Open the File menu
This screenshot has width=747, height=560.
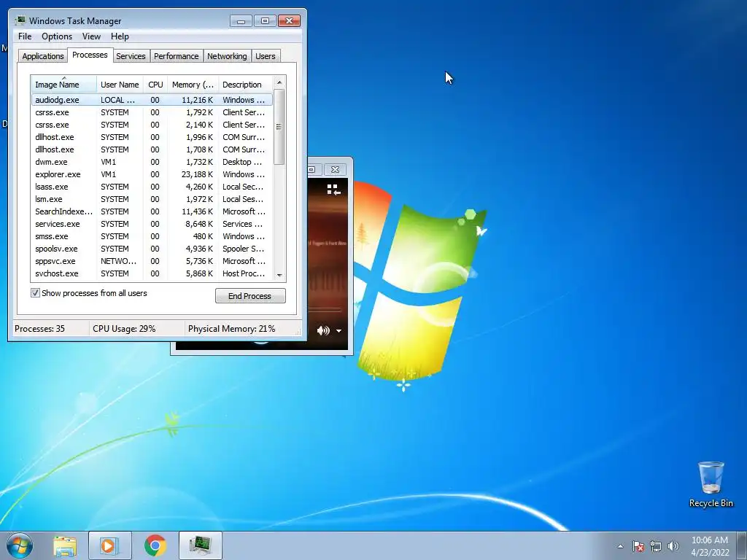25,36
